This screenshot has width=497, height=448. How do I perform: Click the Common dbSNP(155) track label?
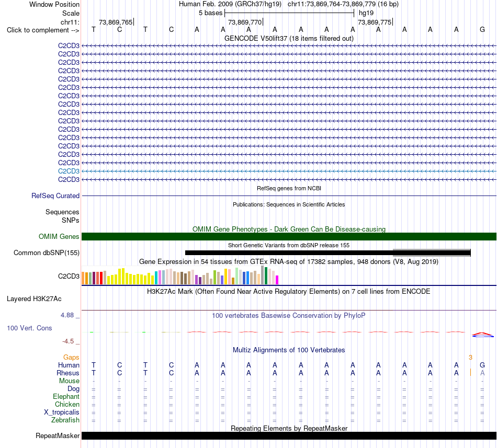pyautogui.click(x=47, y=252)
